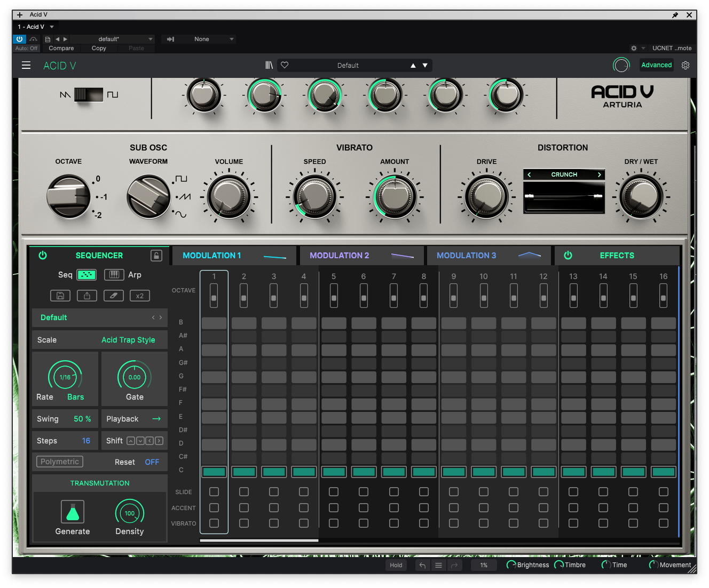Open the Default sequencer pattern selector
The height and width of the screenshot is (588, 709).
tap(100, 317)
